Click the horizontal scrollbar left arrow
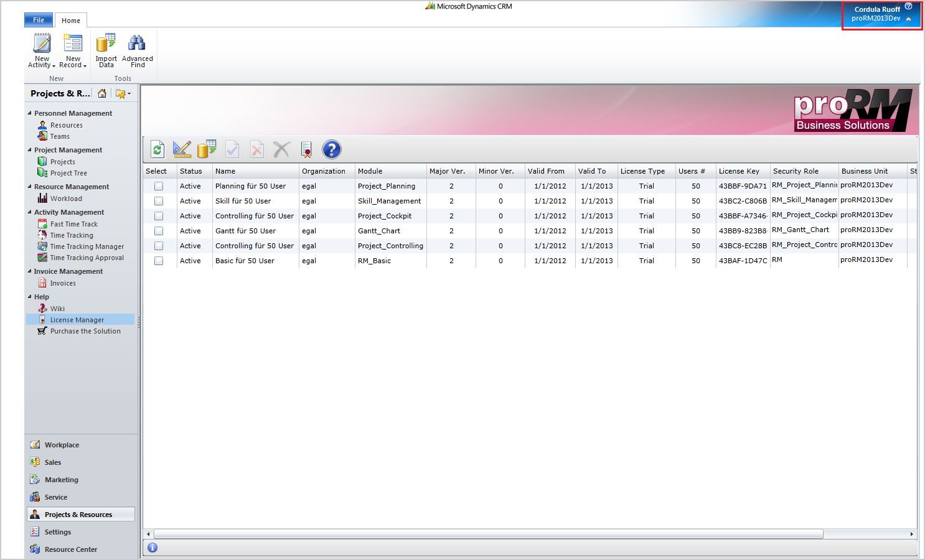Image resolution: width=925 pixels, height=560 pixels. pyautogui.click(x=148, y=534)
